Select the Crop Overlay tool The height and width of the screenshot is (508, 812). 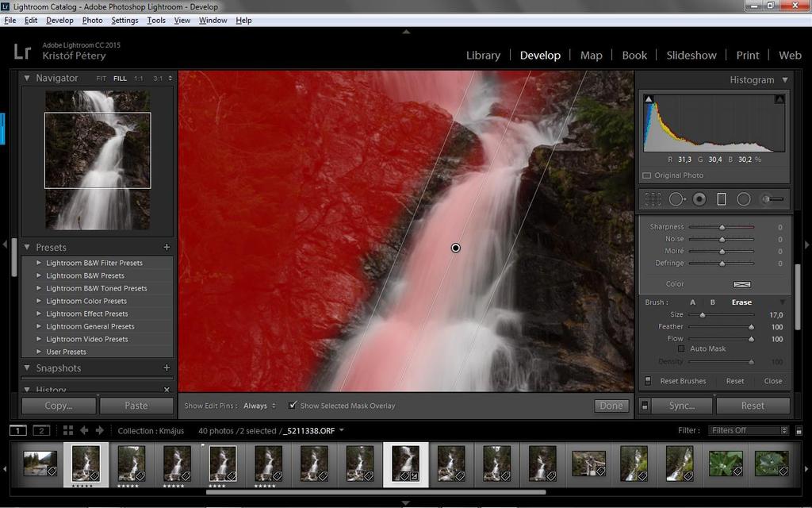click(653, 199)
